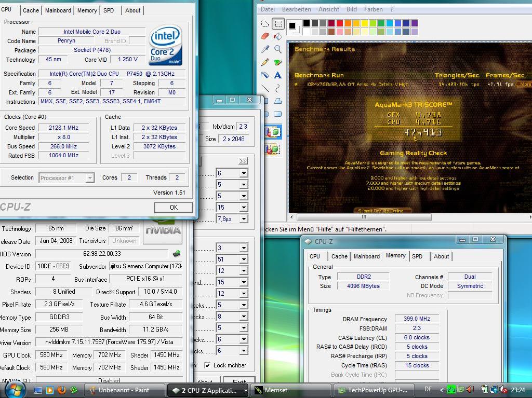Pick the purple color swatch in the top row
The height and width of the screenshot is (398, 532).
click(414, 23)
